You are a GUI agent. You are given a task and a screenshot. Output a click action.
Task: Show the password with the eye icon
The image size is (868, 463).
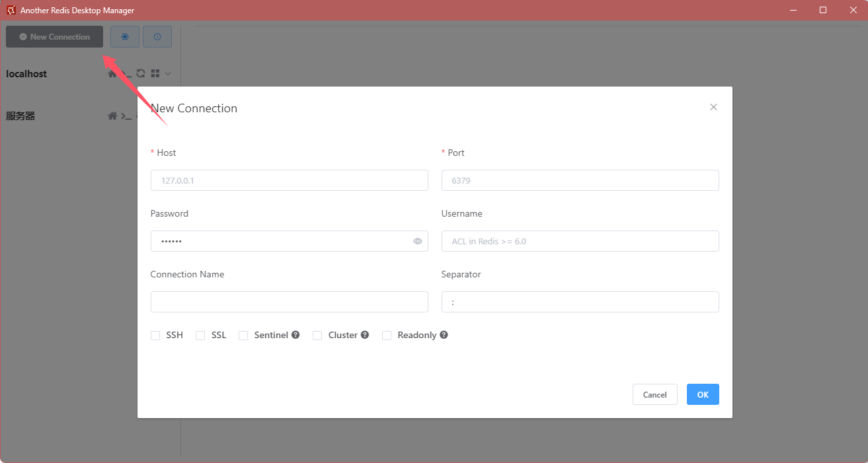(418, 241)
